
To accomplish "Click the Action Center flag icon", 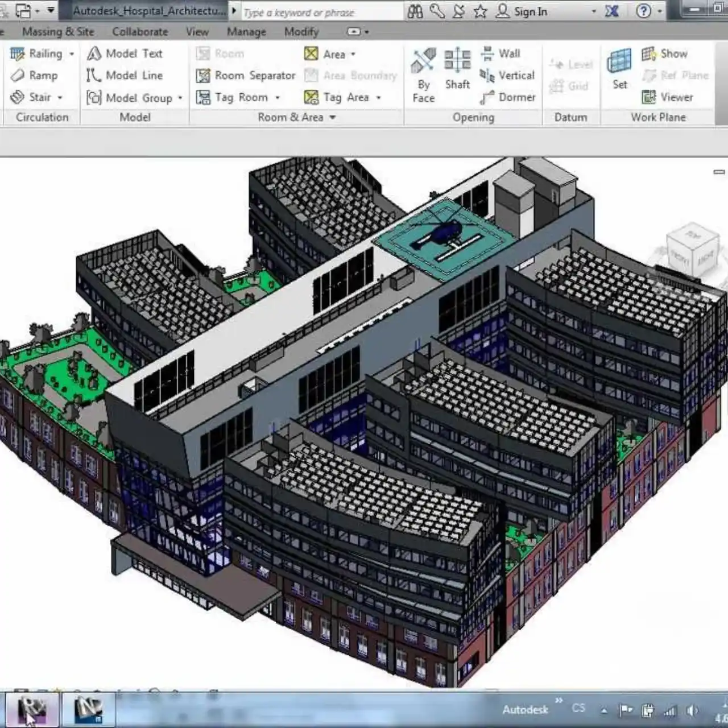I will pyautogui.click(x=626, y=710).
